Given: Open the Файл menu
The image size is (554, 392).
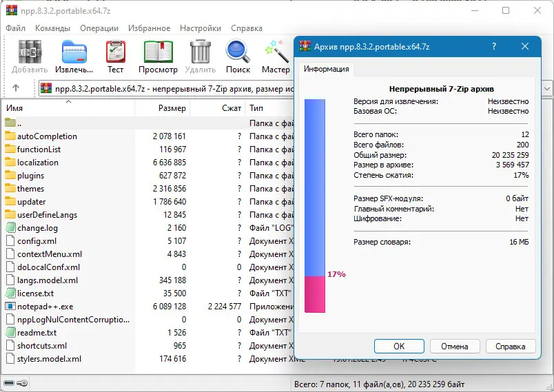Looking at the screenshot, I should pyautogui.click(x=16, y=28).
